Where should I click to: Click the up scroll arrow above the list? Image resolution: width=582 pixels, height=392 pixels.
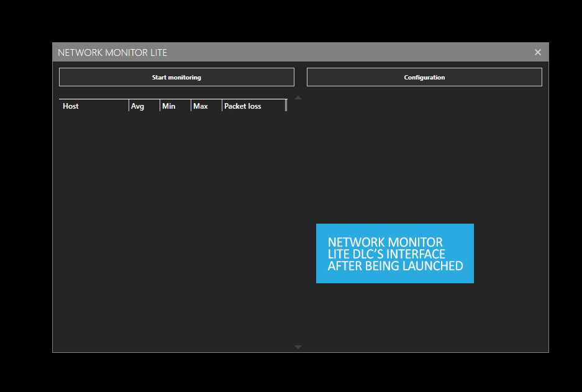click(x=298, y=98)
